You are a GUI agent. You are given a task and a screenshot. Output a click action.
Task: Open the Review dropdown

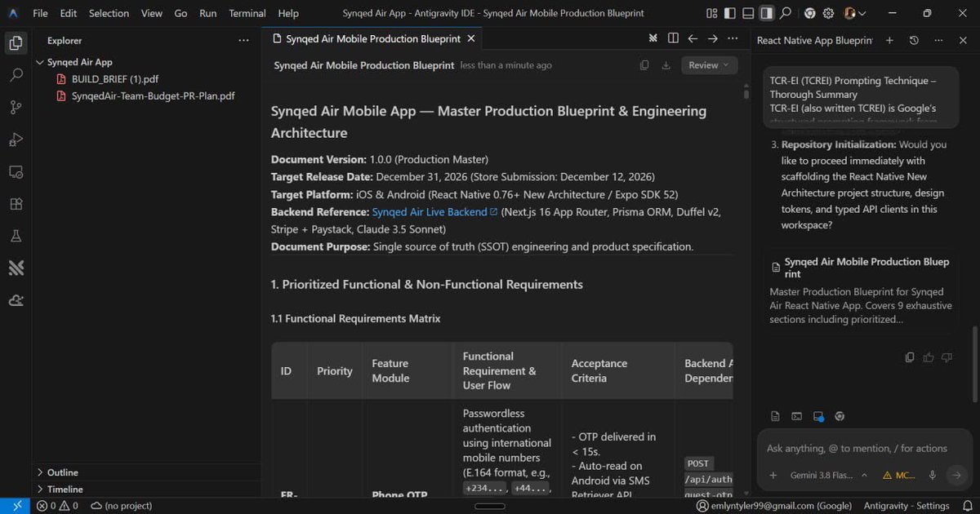(x=709, y=65)
